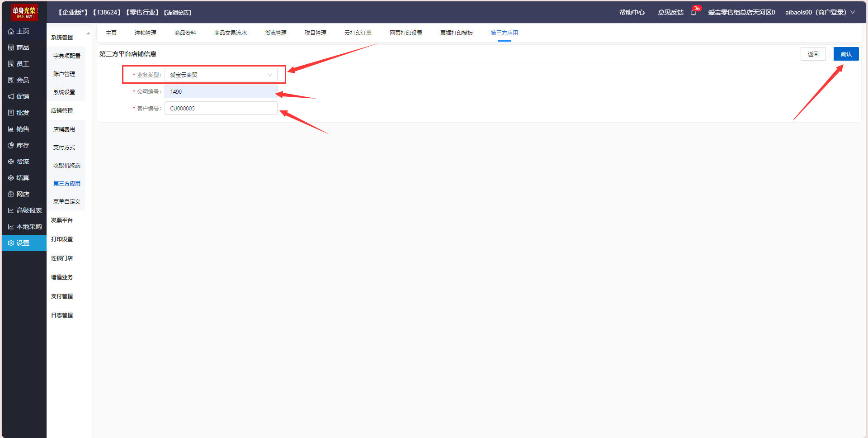Select the 第三方应用 tab
868x438 pixels.
click(505, 33)
